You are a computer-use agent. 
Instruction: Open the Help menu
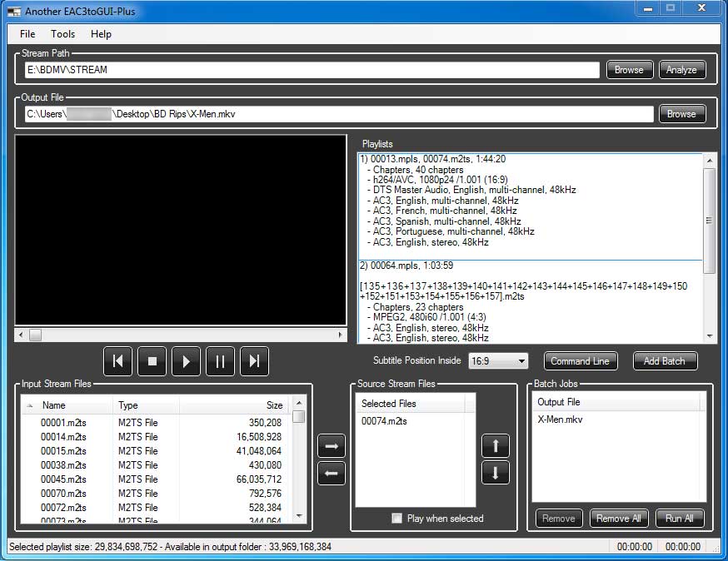point(101,34)
